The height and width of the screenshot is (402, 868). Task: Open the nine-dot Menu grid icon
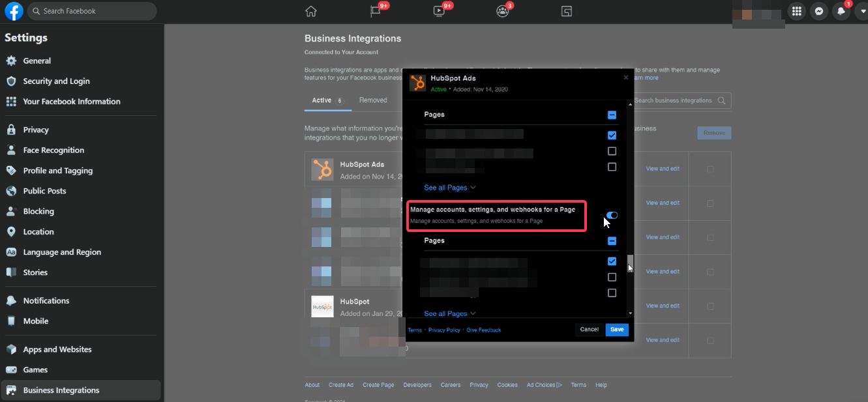pyautogui.click(x=796, y=11)
